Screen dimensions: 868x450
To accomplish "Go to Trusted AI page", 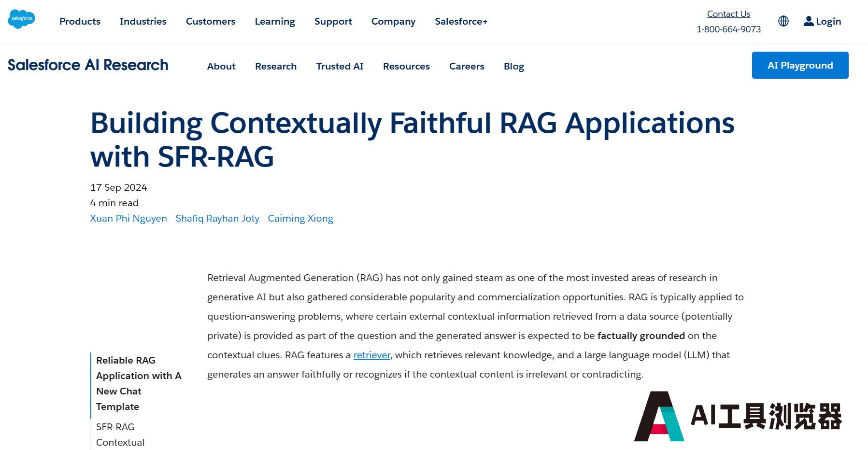I will (x=340, y=66).
